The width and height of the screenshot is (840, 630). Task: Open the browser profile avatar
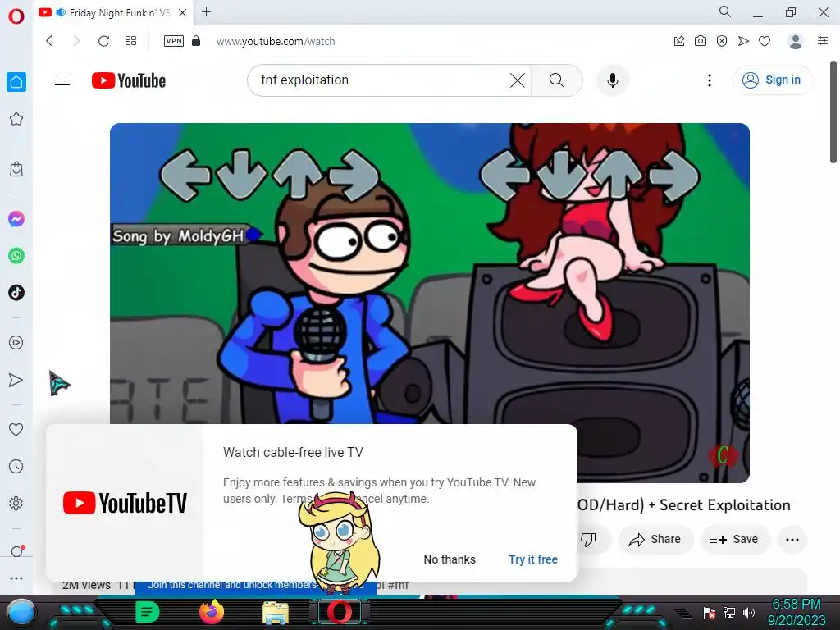796,41
